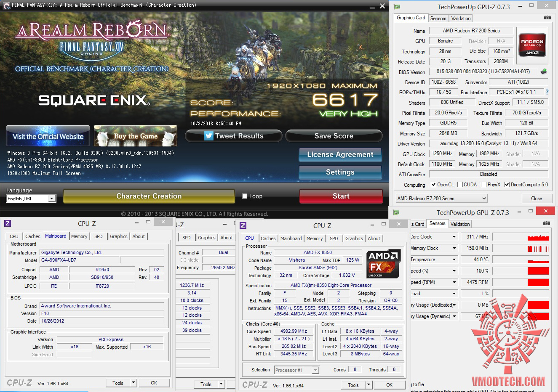Click the Character Creation button
Image resolution: width=558 pixels, height=392 pixels.
pos(149,196)
